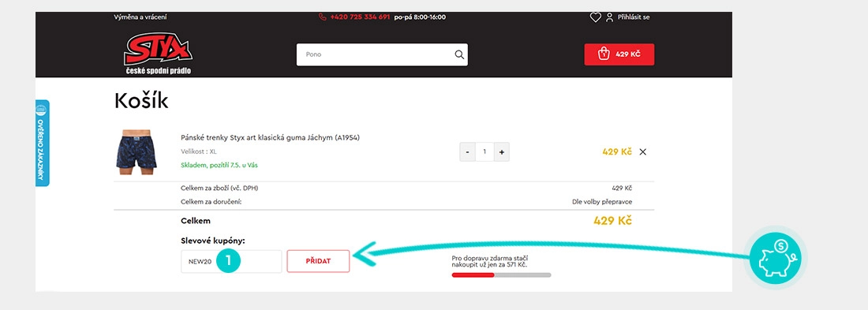This screenshot has height=310, width=868.
Task: Click the Velikost : XL text
Action: coord(199,151)
